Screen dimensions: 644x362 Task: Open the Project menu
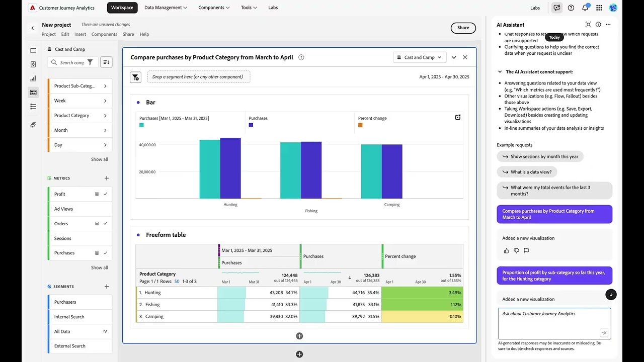coord(49,34)
